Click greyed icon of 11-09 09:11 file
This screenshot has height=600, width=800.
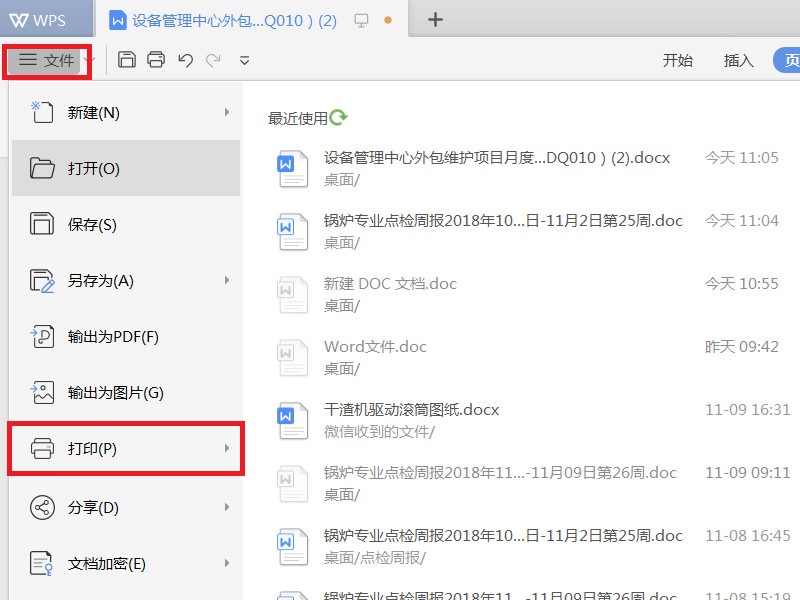292,484
